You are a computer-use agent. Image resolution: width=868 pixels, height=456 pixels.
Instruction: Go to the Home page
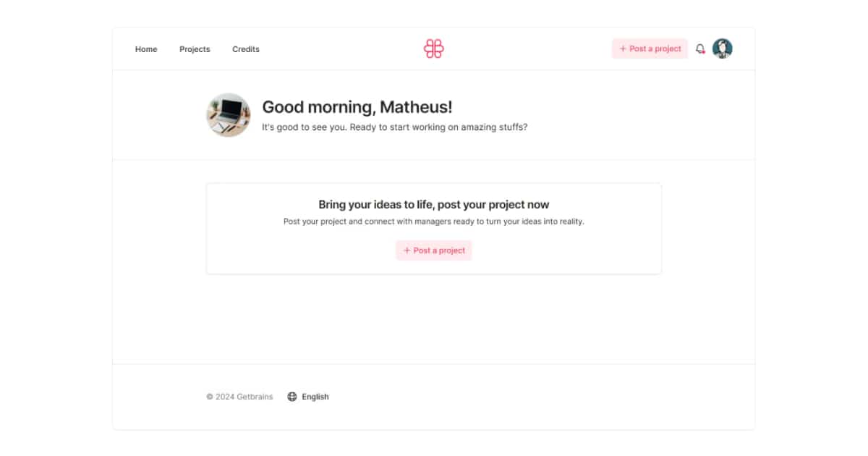(146, 49)
